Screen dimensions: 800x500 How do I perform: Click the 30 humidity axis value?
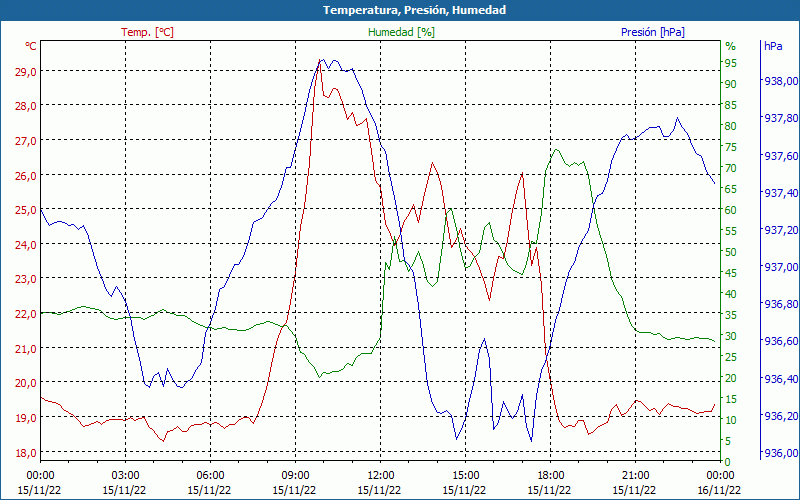[x=731, y=336]
